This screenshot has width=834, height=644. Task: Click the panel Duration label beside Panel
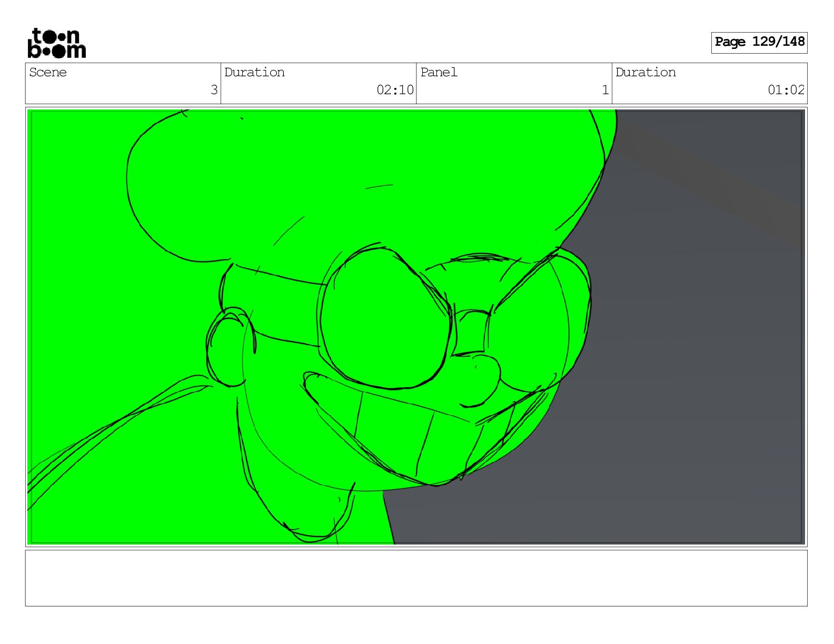646,72
